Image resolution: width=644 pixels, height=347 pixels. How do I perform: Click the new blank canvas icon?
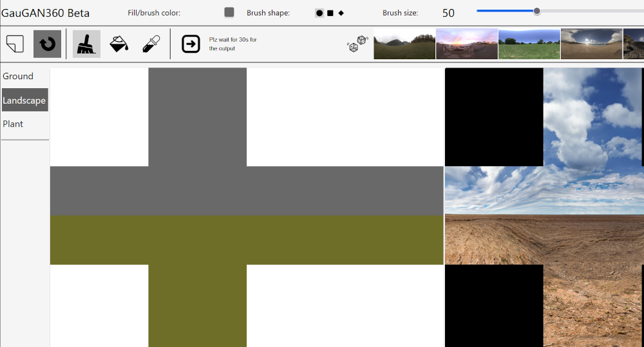pos(15,44)
